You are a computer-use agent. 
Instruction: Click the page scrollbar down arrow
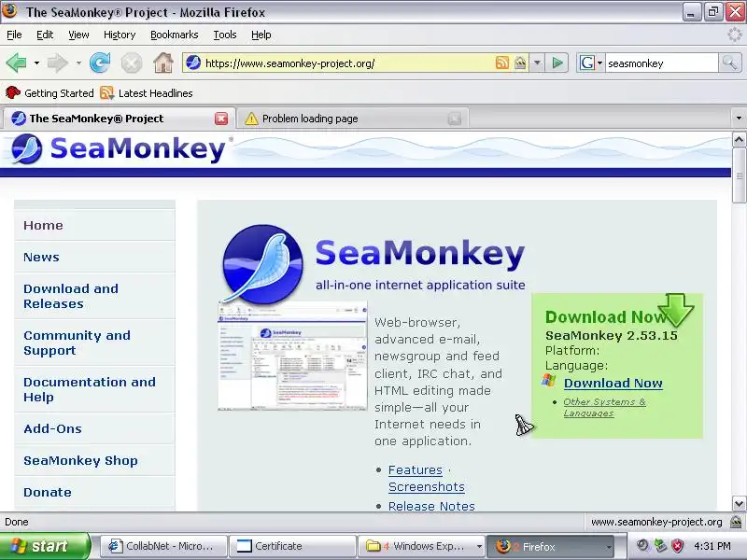739,503
